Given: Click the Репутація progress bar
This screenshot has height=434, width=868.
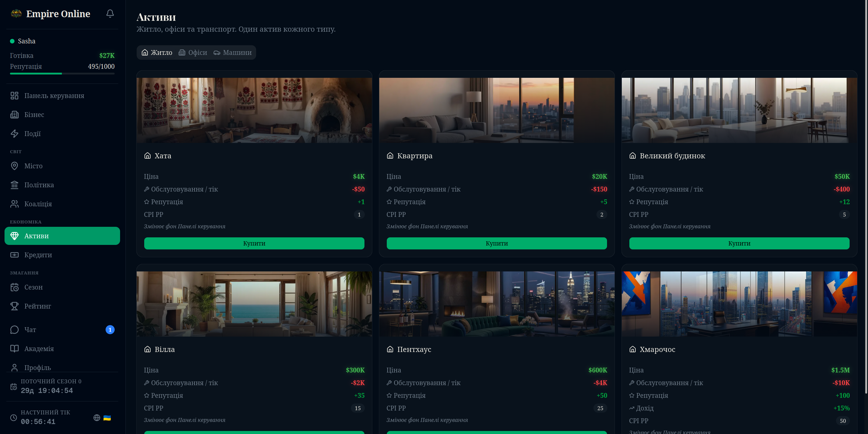Looking at the screenshot, I should (62, 74).
